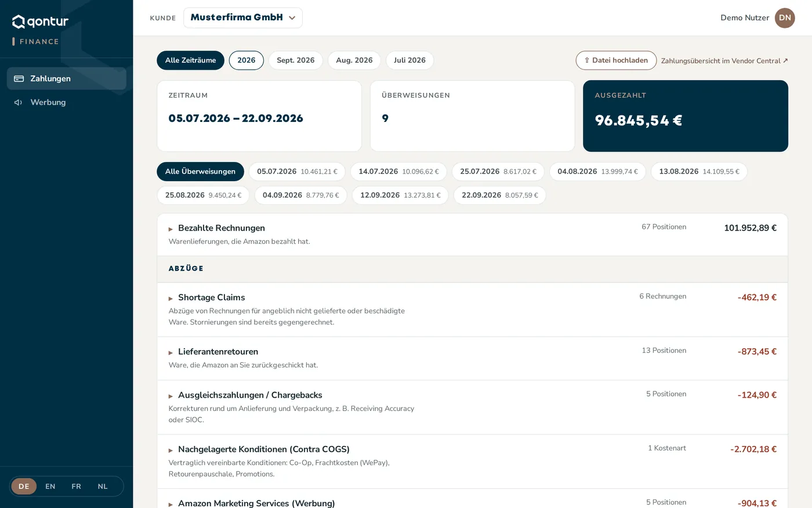Screen dimensions: 812x508
Task: Click the Ausgezahlt 96.845,54 € card
Action: (686, 116)
